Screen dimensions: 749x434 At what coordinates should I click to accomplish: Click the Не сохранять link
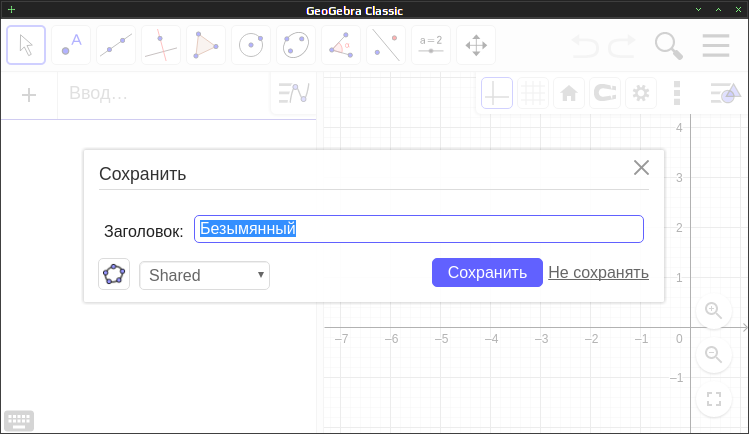599,273
